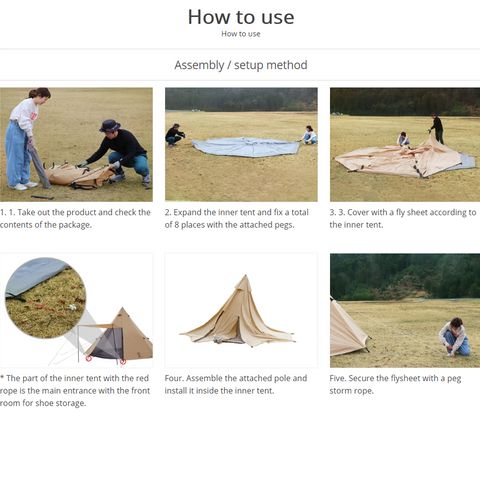Click the 'Assemble the attached pole' caption
Image resolution: width=480 pixels, height=480 pixels.
236,384
